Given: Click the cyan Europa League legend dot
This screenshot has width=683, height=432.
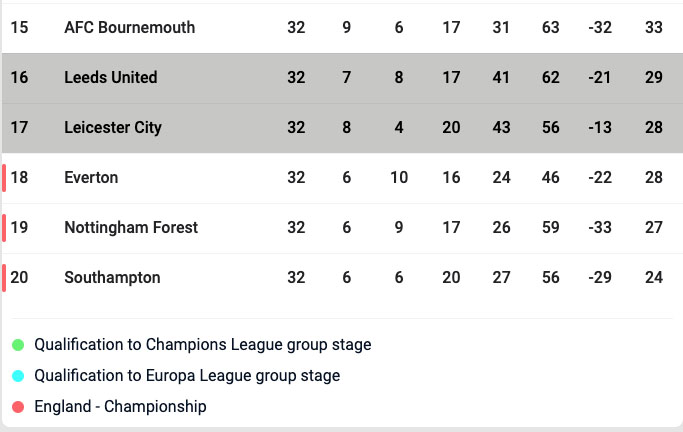Looking at the screenshot, I should click(18, 376).
